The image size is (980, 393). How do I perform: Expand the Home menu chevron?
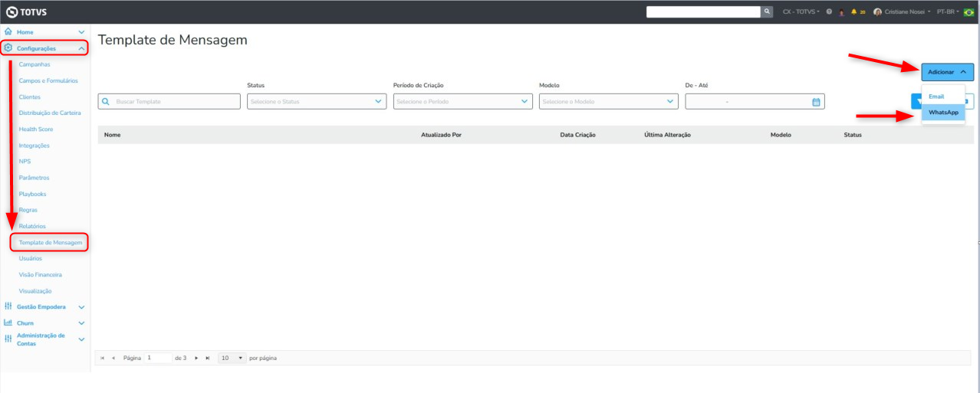[x=81, y=32]
